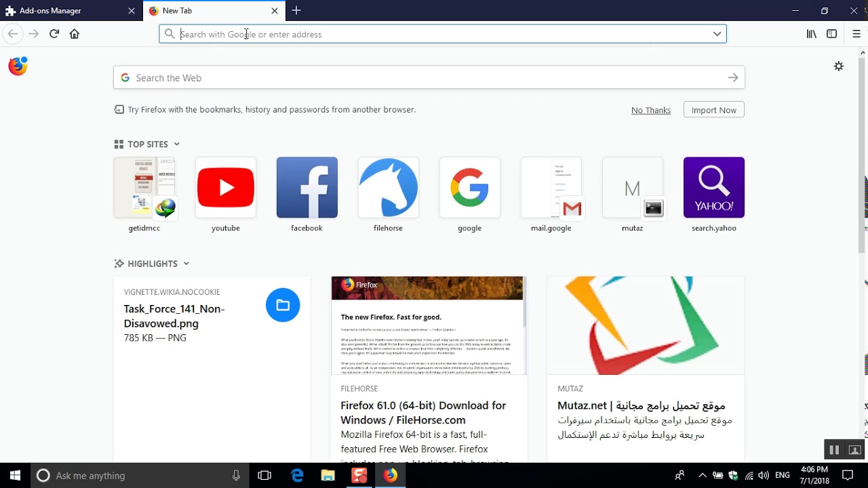Click the Ask me anything Cortana search box

point(139,475)
